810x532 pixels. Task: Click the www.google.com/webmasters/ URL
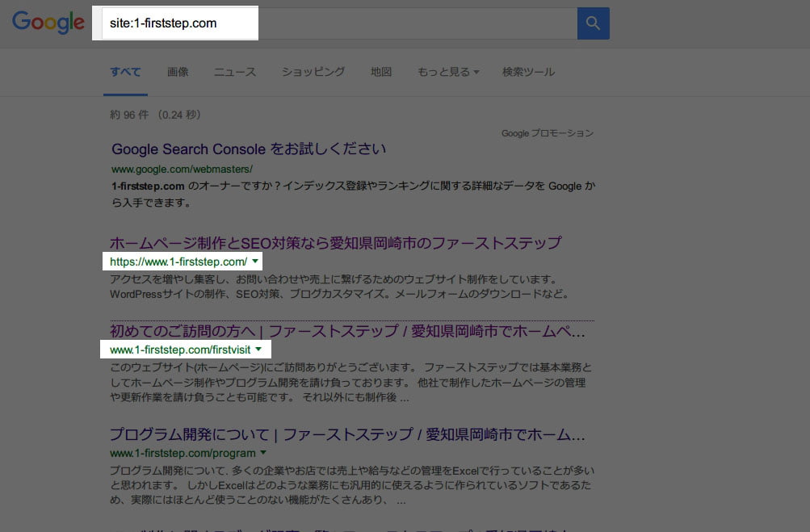tap(182, 169)
